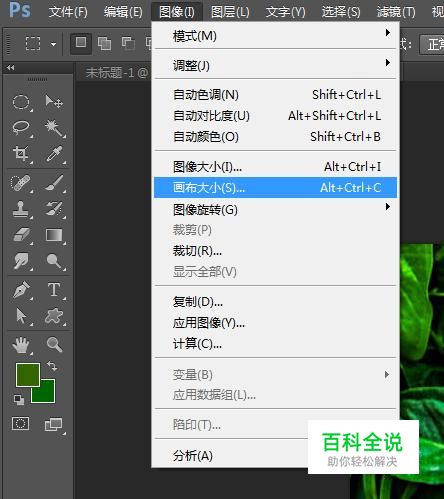
Task: Reset default foreground and background colors
Action: point(19,399)
